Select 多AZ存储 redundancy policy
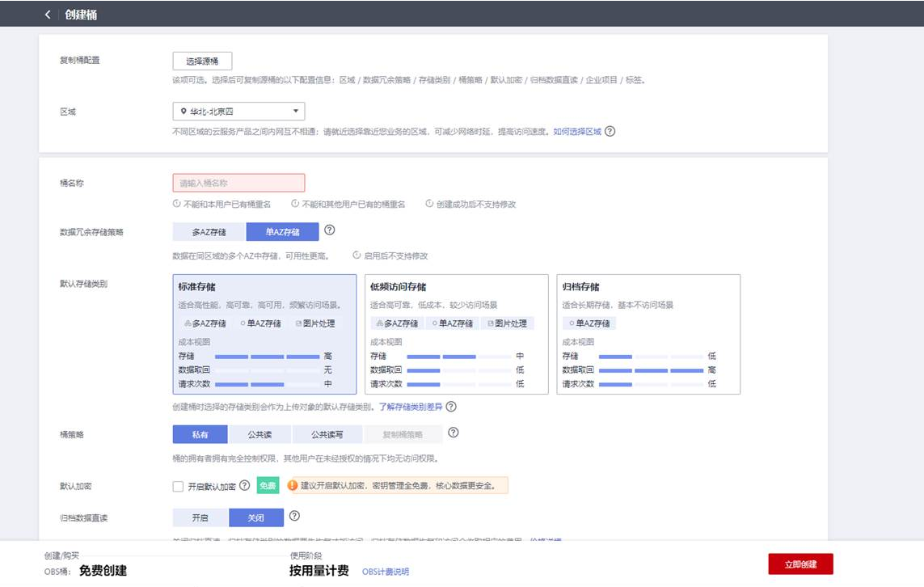This screenshot has width=924, height=587. click(209, 232)
